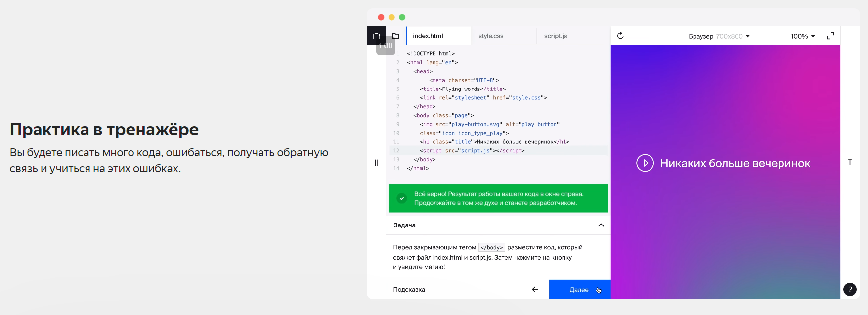The image size is (868, 315).
Task: Click the T icon right of the preview
Action: click(850, 162)
